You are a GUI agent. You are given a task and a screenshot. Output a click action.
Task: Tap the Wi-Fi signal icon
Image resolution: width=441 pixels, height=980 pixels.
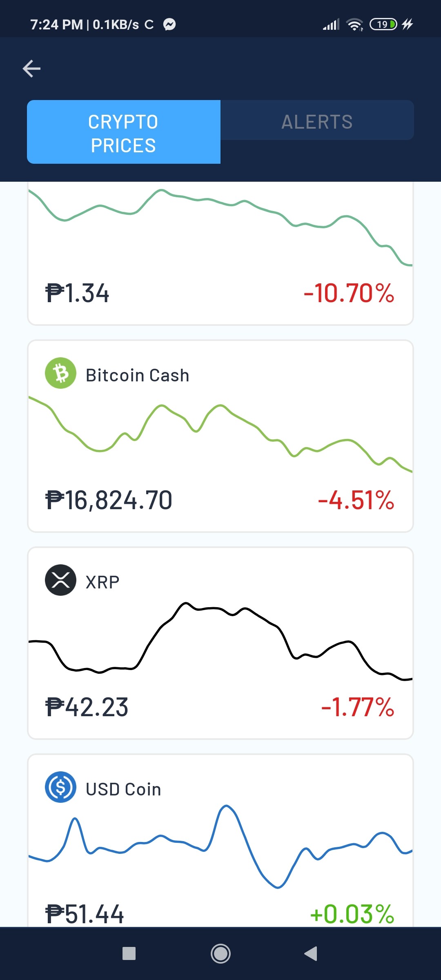(354, 24)
